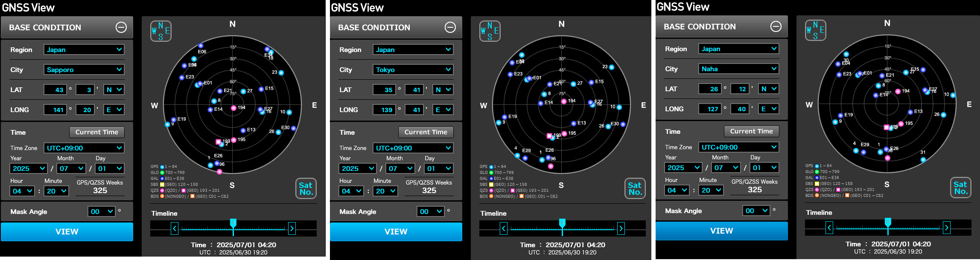Screen dimensions: 980x260
Task: Open the Minute dropdown in Naha panel
Action: (711, 190)
